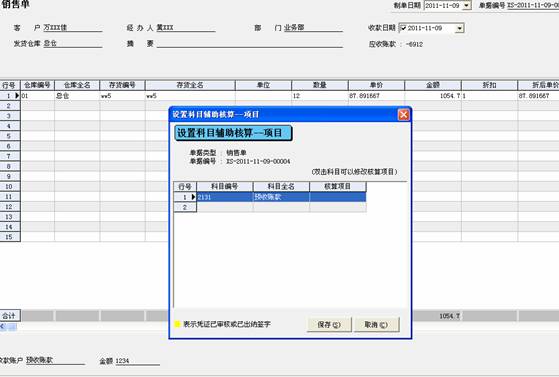Click the row 1 pointer arrow in sales grid
Viewport: 559px width, 377px height.
coord(17,96)
